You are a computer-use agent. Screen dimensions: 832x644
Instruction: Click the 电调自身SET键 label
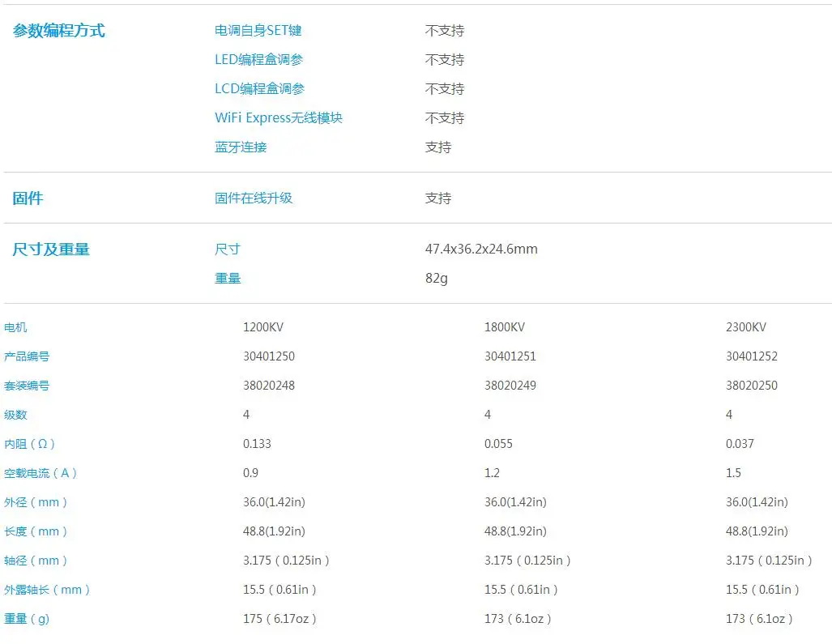[258, 31]
